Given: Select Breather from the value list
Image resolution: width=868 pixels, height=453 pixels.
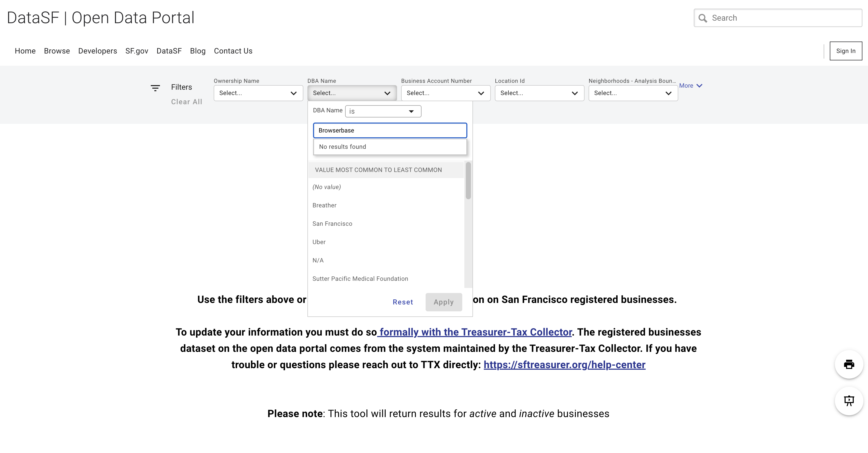Looking at the screenshot, I should pyautogui.click(x=324, y=205).
